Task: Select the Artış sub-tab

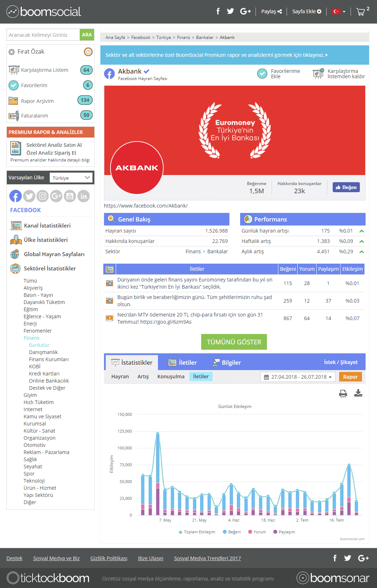Action: pyautogui.click(x=143, y=377)
